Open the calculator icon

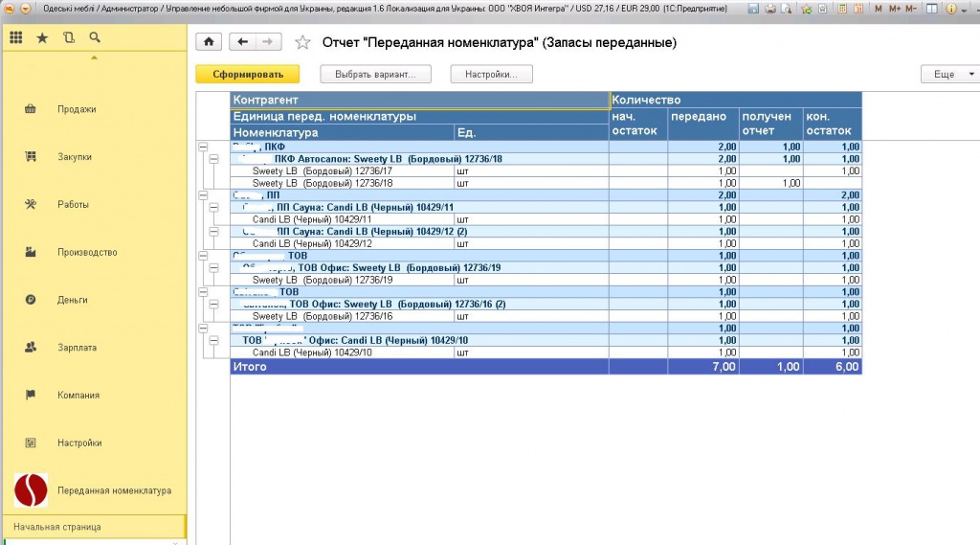click(x=842, y=9)
